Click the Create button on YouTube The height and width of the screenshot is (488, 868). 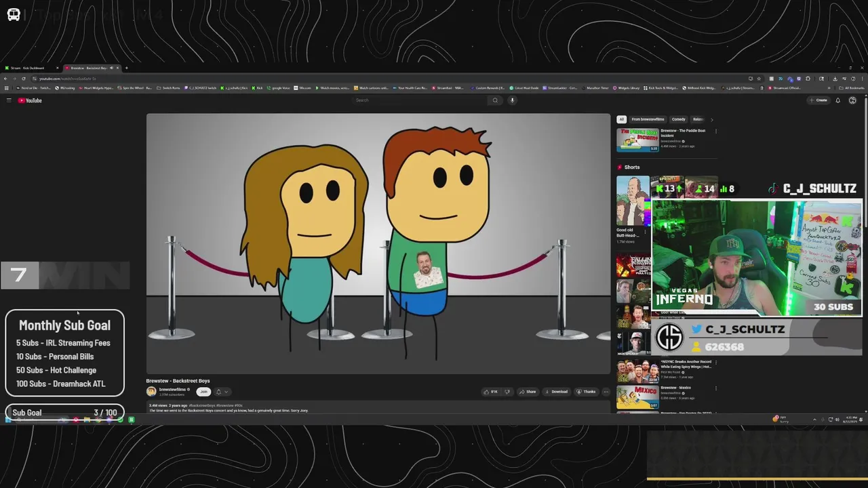(x=818, y=100)
